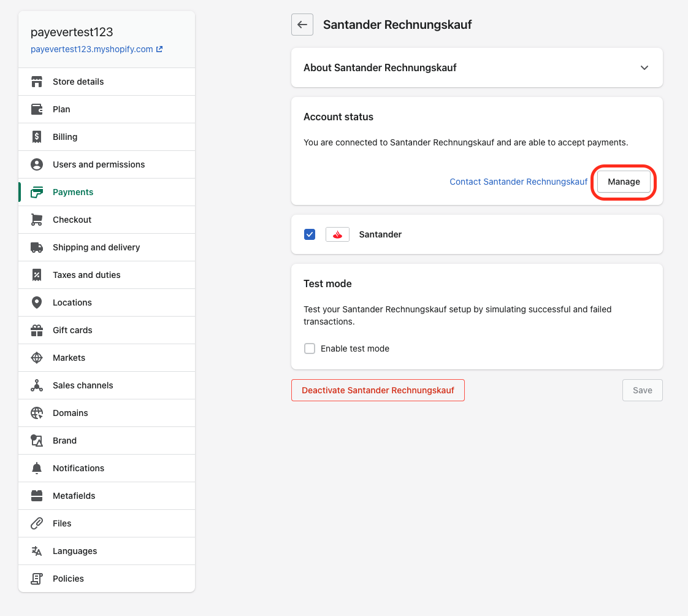Open Shipping and delivery settings
The width and height of the screenshot is (688, 616).
[x=107, y=247]
